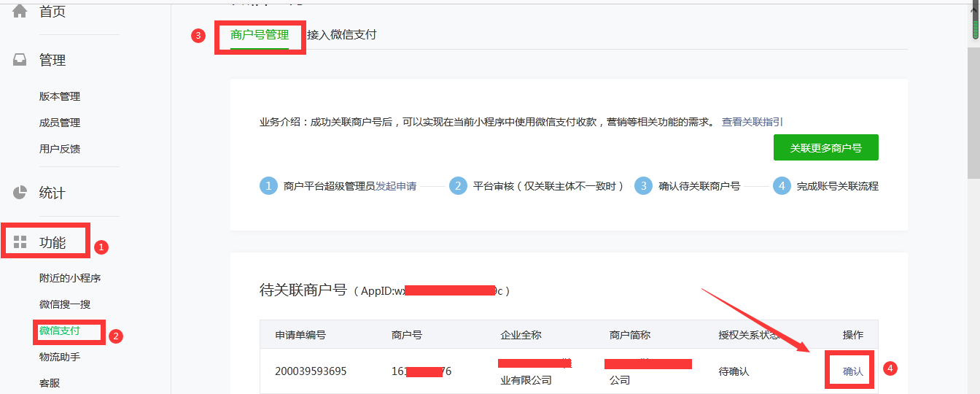Select 用户反馈 in the sidebar
The width and height of the screenshot is (980, 394).
pos(60,149)
